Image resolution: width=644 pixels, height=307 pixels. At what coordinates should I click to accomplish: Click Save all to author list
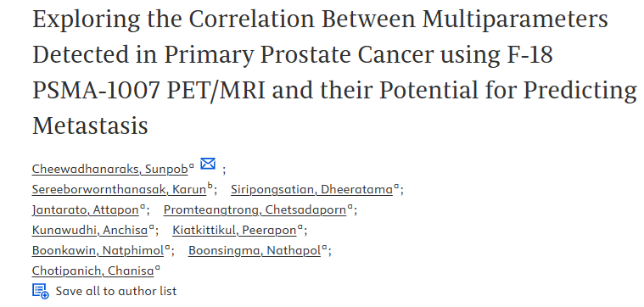pos(116,291)
